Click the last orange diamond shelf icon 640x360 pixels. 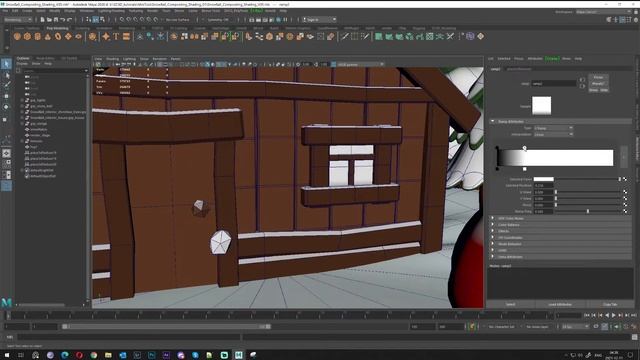[x=480, y=37]
